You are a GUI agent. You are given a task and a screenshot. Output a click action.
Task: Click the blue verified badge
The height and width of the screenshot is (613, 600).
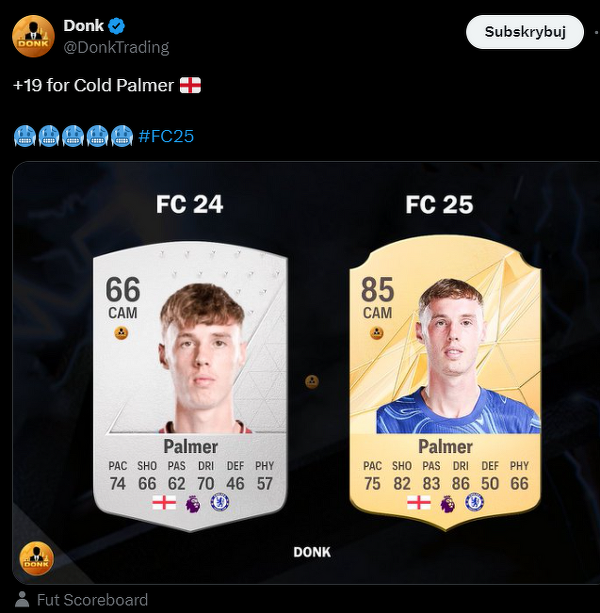(x=116, y=26)
